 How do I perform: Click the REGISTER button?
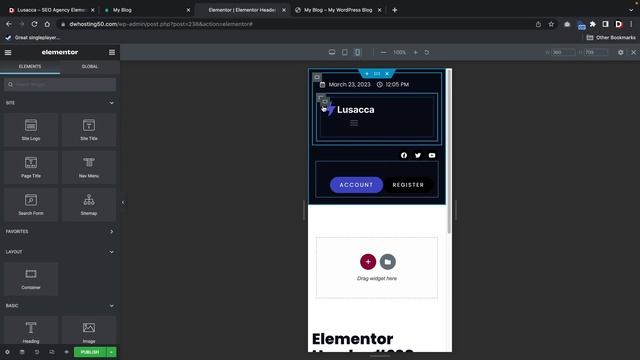click(408, 185)
